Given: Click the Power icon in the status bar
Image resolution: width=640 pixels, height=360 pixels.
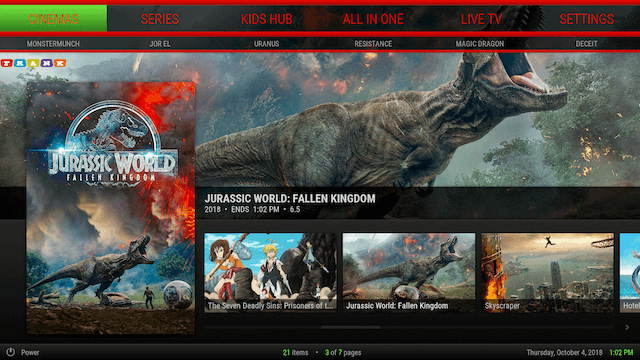Looking at the screenshot, I should [x=10, y=352].
